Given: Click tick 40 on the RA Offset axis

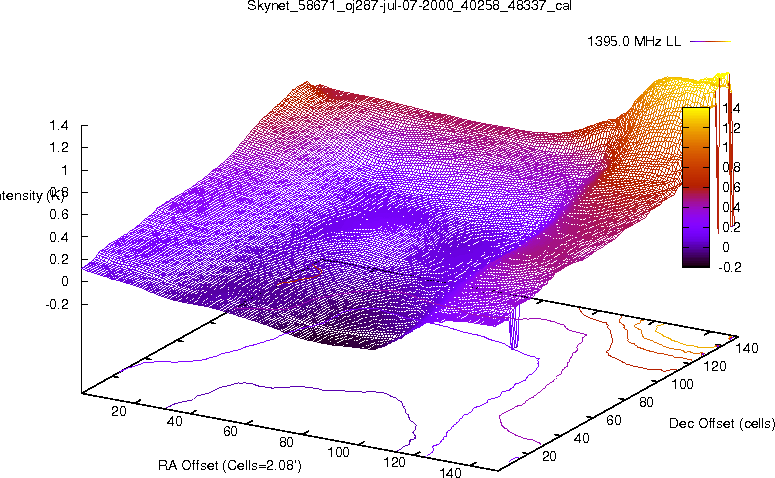Looking at the screenshot, I should point(174,421).
